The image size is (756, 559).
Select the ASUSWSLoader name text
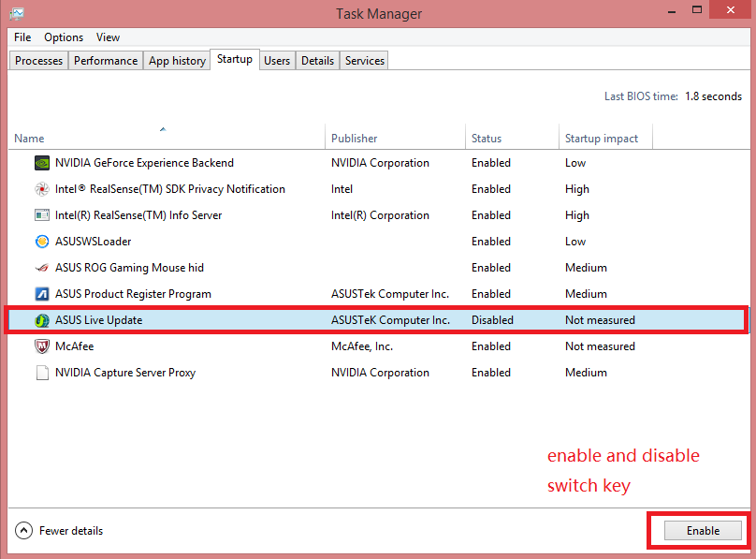[x=93, y=242]
